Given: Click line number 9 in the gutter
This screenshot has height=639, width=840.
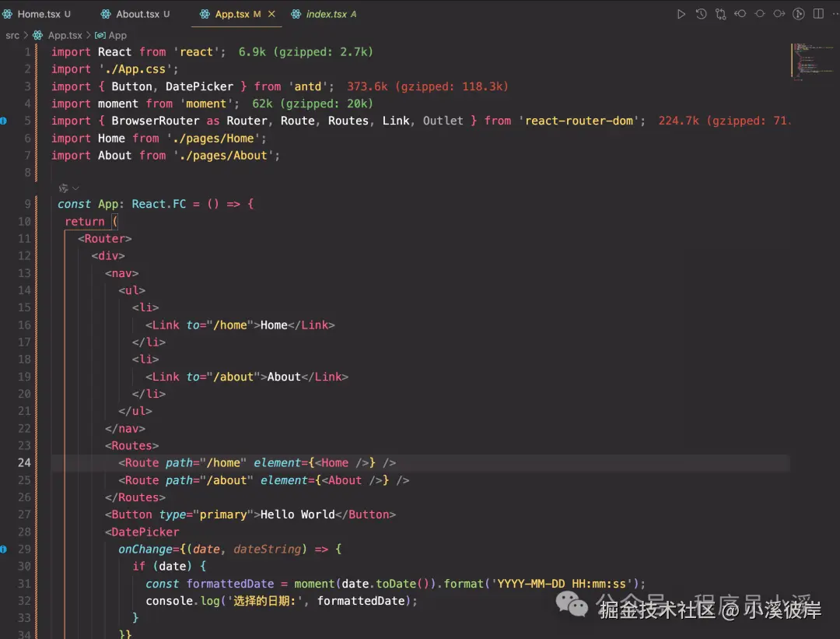Looking at the screenshot, I should point(27,204).
